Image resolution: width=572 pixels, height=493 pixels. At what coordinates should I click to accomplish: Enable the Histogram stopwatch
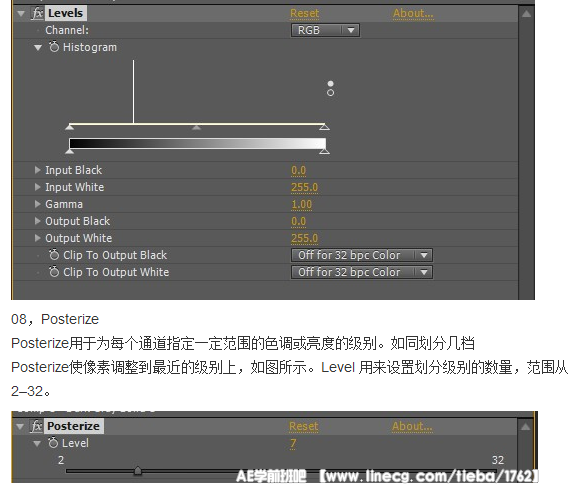(x=54, y=47)
